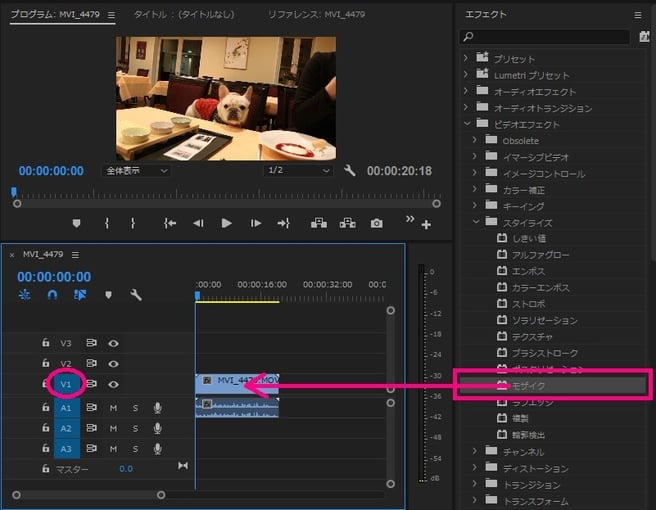Click the Go to In point icon
Viewport: 656px width, 510px height.
170,223
